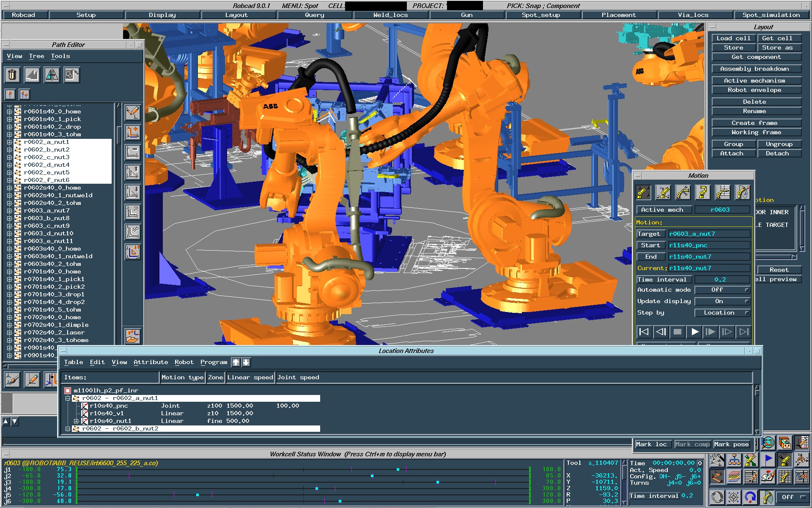Click the blue circular arrow rotate icon
This screenshot has height=508, width=812.
coord(751,497)
